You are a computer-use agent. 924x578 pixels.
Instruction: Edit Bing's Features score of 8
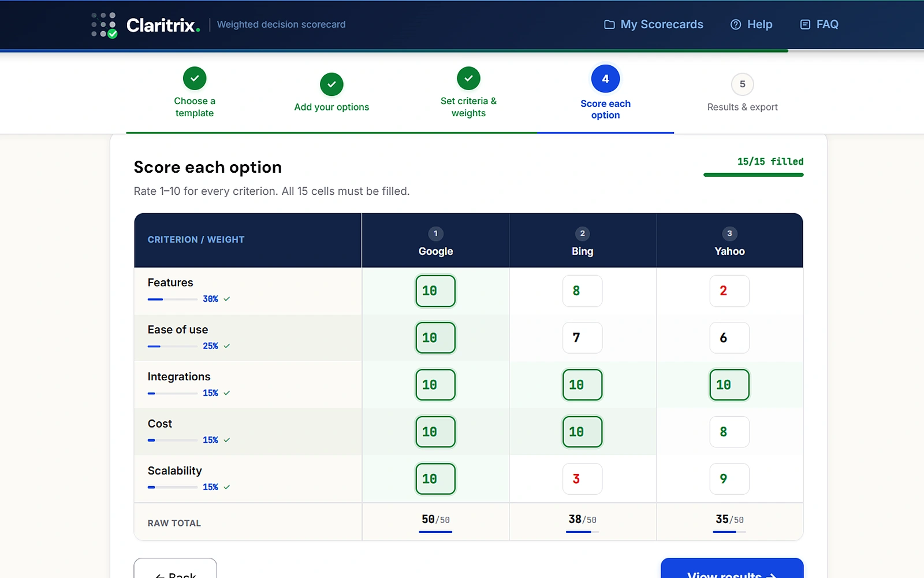tap(582, 291)
